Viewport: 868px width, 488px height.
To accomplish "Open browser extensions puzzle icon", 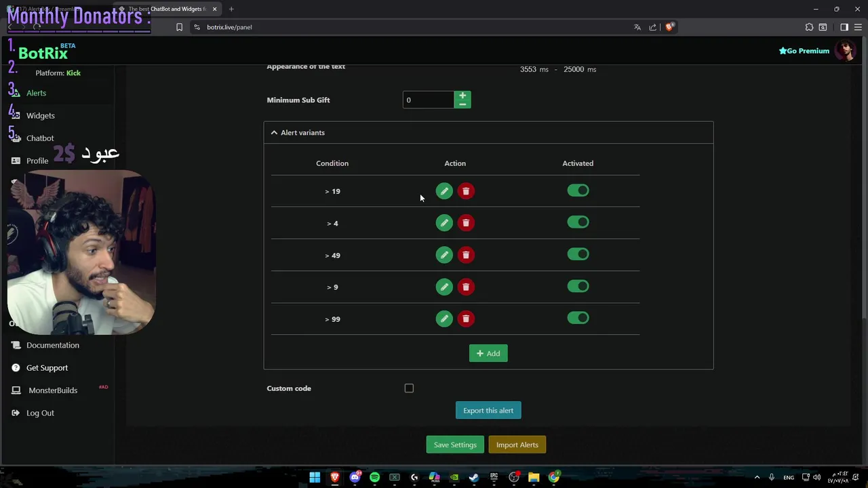I will 809,27.
